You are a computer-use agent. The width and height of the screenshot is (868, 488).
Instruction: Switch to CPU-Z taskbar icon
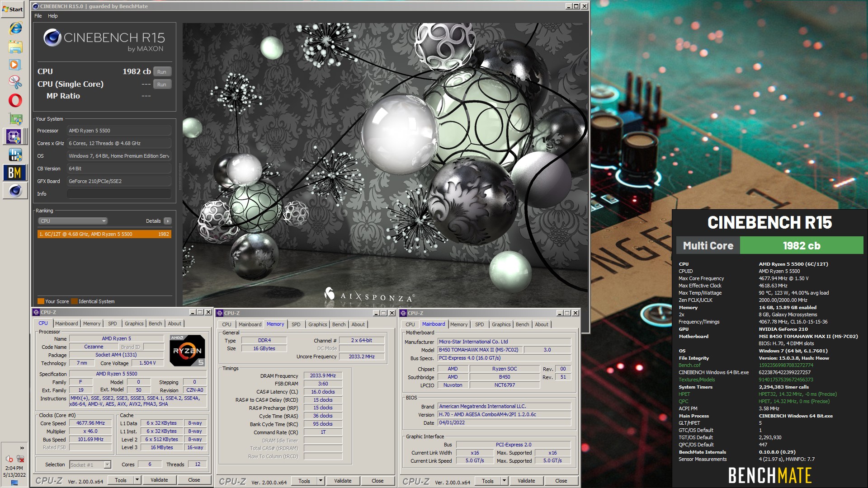tap(14, 136)
